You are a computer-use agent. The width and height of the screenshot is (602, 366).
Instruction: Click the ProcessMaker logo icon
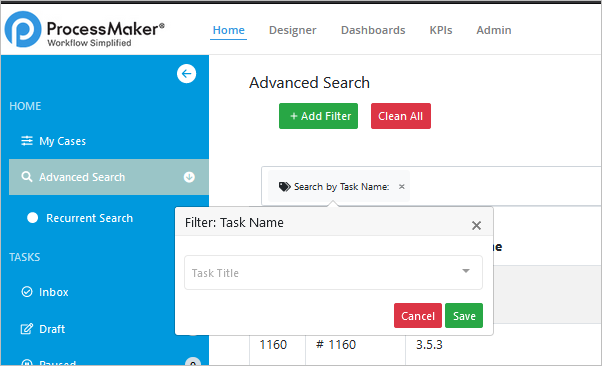tap(23, 29)
